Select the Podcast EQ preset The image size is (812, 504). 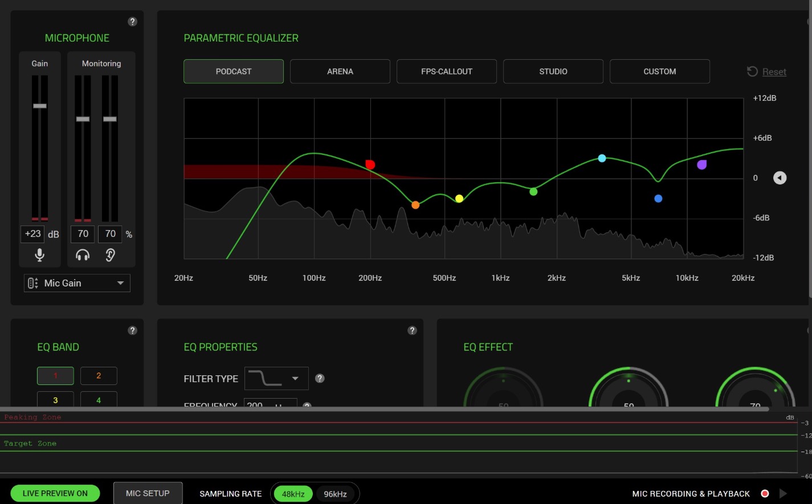tap(234, 71)
